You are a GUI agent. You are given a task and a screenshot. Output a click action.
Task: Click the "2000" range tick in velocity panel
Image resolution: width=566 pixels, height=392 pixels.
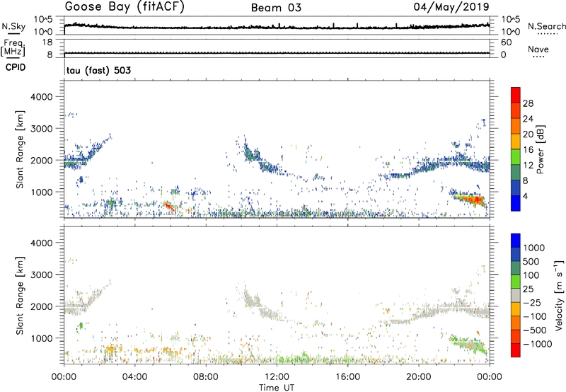[x=41, y=306]
